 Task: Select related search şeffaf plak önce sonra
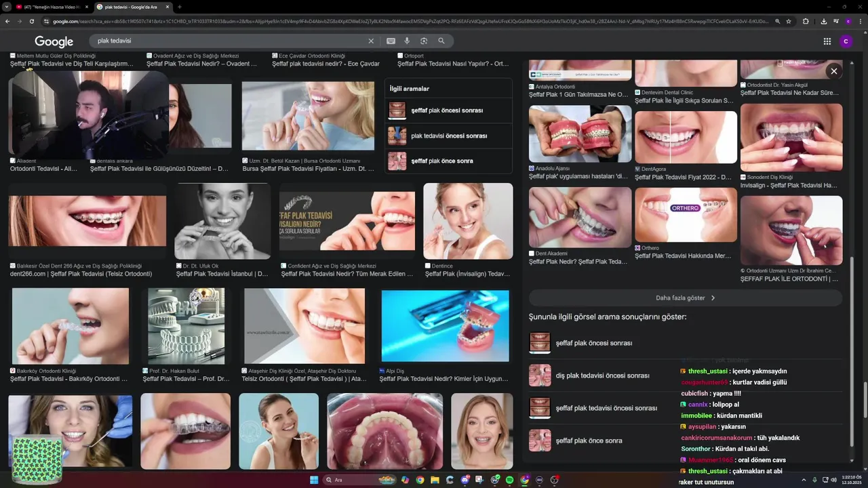(x=448, y=161)
